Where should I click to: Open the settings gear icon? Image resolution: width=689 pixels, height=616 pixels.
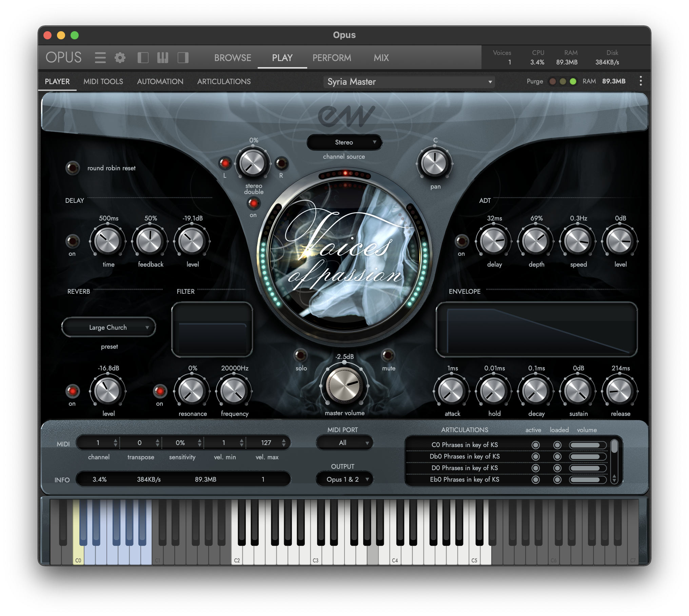coord(120,58)
